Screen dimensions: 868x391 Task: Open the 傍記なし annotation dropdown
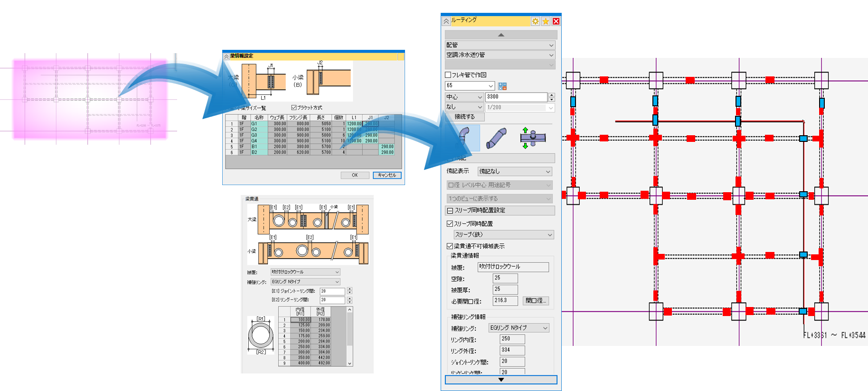[515, 171]
